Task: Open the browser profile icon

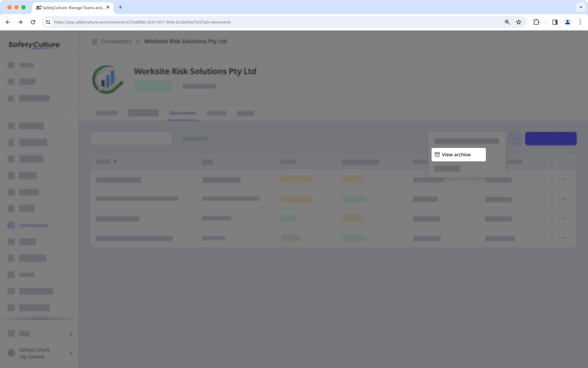Action: [567, 22]
